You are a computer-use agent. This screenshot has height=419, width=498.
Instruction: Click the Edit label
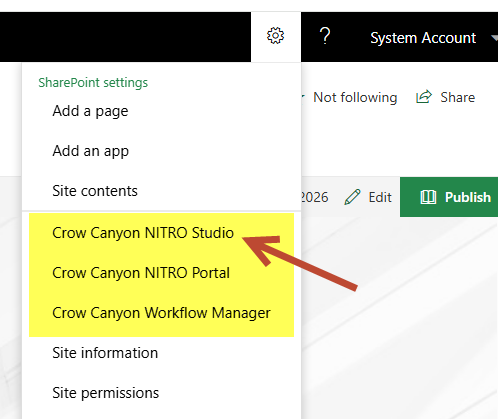(x=380, y=197)
